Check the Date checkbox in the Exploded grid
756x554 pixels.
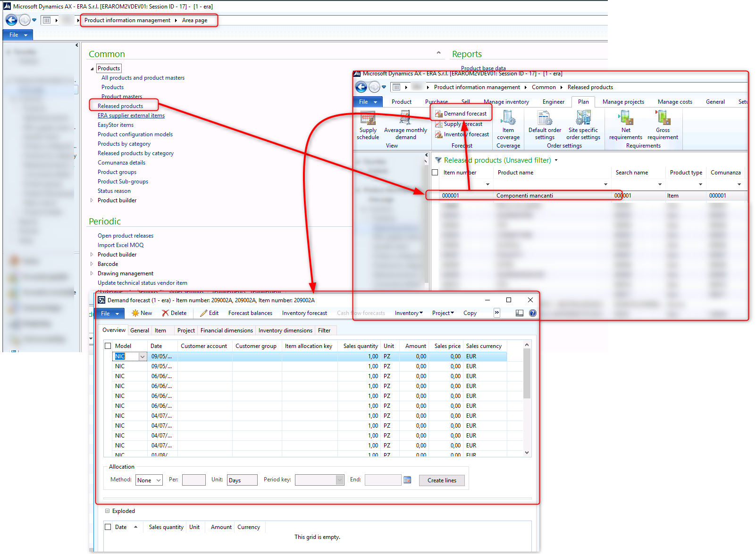pos(108,527)
